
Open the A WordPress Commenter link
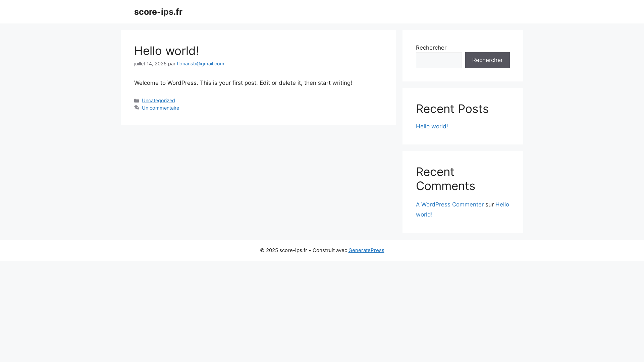[450, 204]
